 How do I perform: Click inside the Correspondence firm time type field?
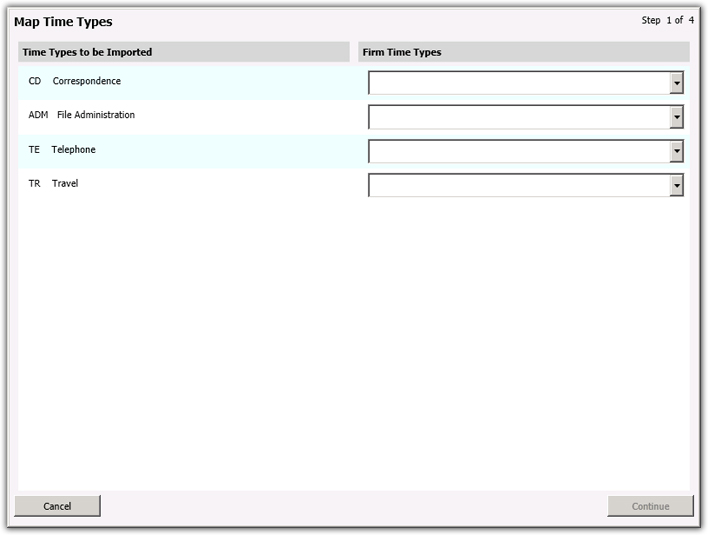(519, 83)
